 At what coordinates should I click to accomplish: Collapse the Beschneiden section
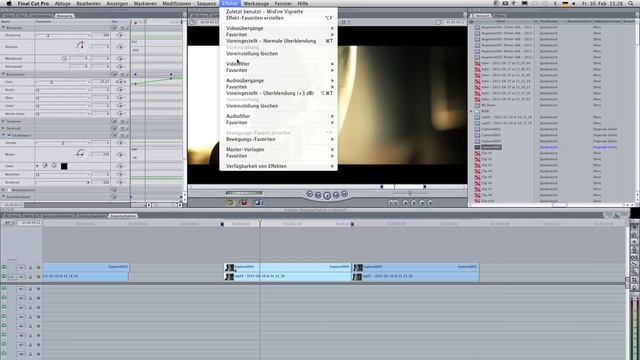(4, 74)
